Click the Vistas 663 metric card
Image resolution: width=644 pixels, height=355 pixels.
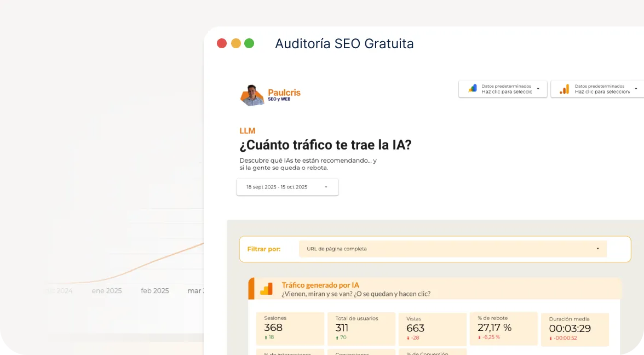click(x=432, y=329)
